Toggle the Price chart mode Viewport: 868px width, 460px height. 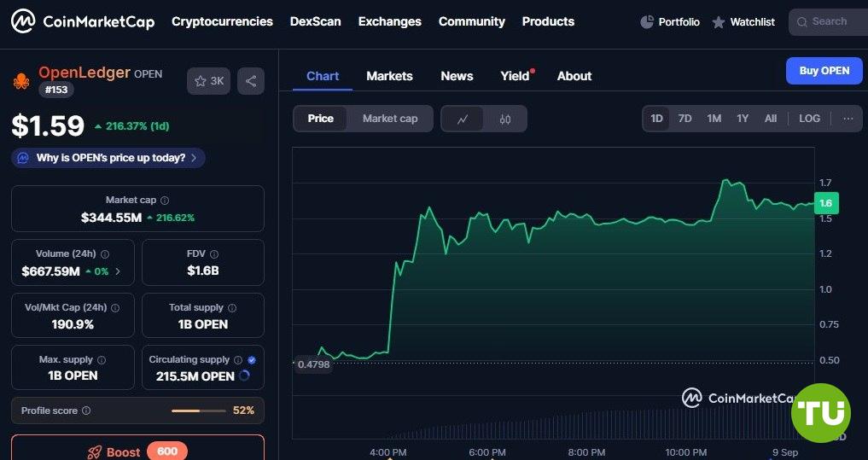click(321, 119)
